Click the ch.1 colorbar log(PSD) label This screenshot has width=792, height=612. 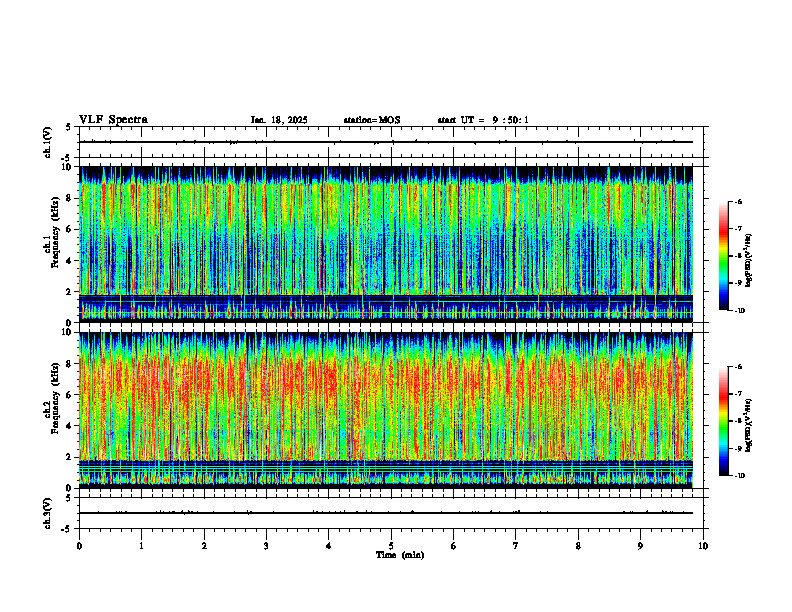tap(749, 261)
